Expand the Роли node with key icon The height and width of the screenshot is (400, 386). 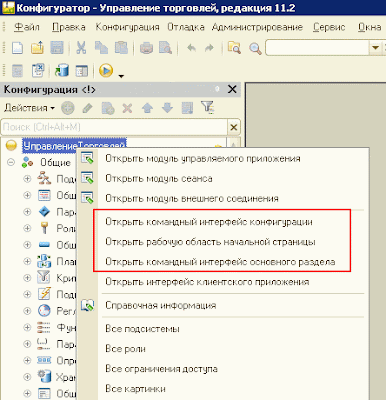point(27,228)
